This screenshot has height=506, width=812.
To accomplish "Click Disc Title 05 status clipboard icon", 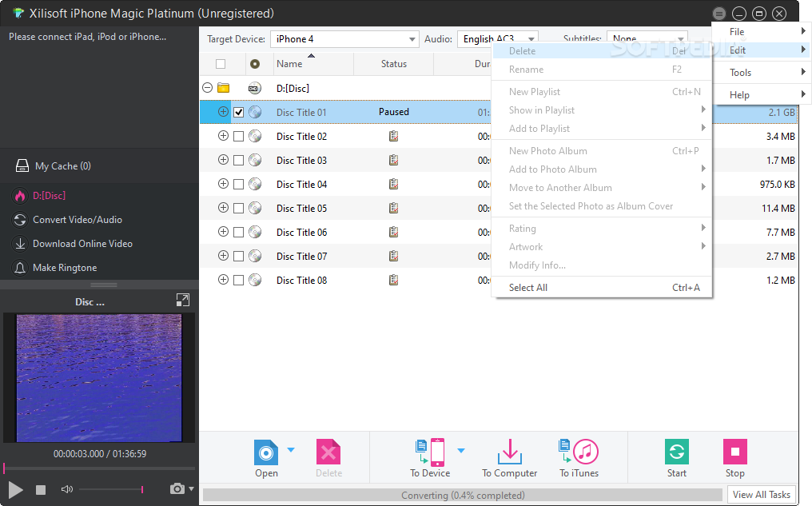I will click(393, 208).
